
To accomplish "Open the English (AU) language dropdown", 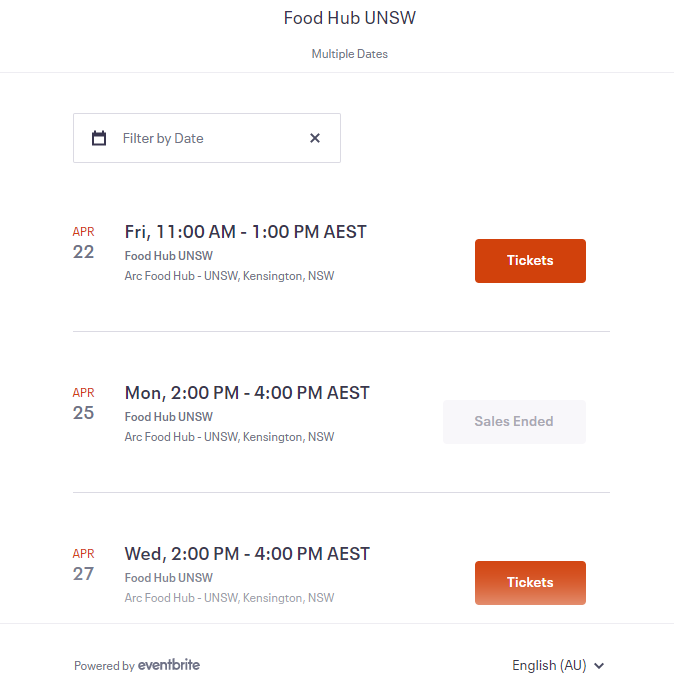I will pos(558,665).
